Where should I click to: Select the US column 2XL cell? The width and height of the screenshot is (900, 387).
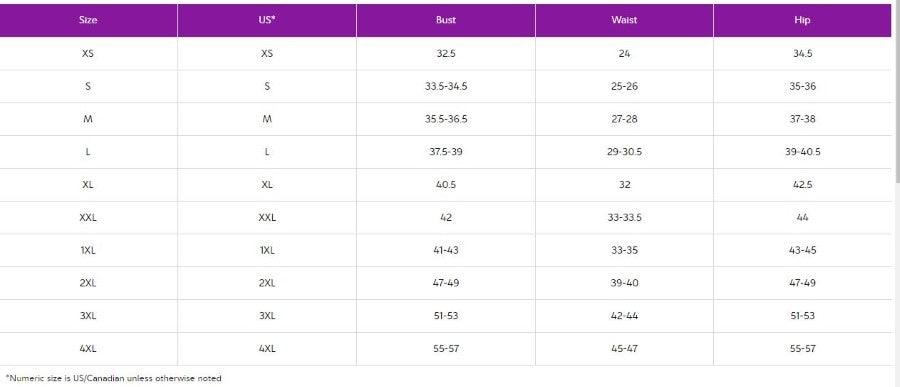267,283
